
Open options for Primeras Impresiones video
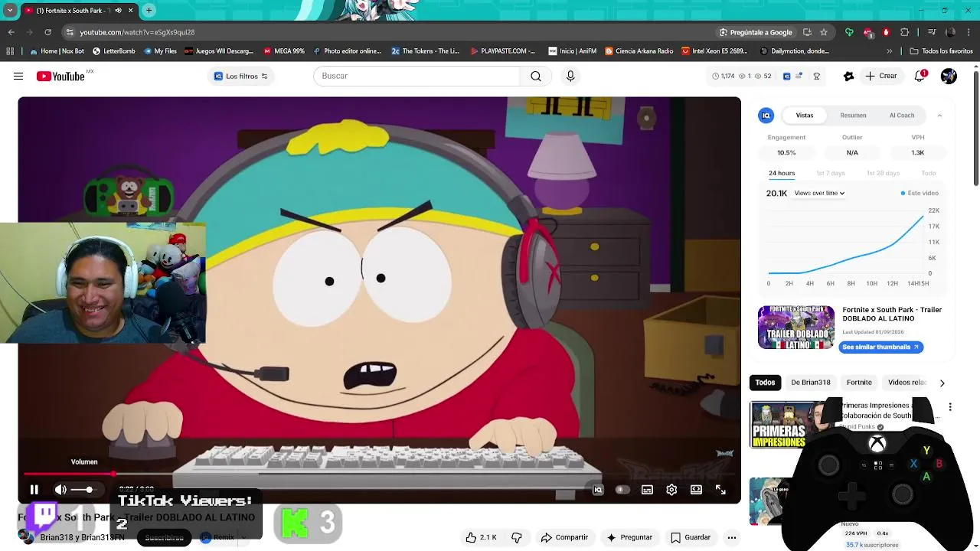(x=950, y=407)
